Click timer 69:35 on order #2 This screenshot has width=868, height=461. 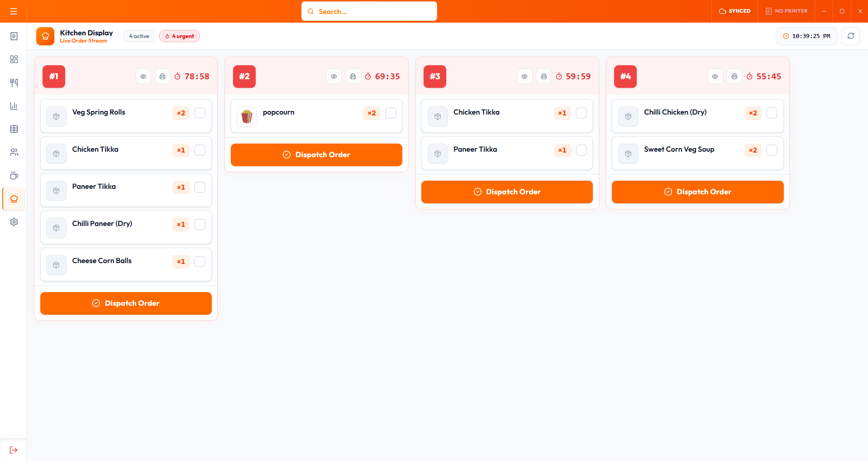click(x=383, y=77)
